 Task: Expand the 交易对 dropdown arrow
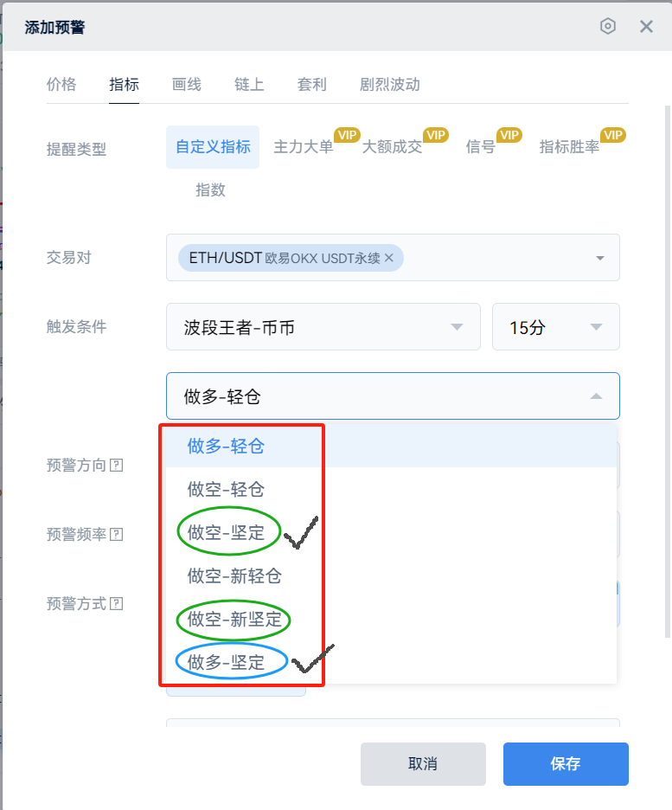coord(600,258)
